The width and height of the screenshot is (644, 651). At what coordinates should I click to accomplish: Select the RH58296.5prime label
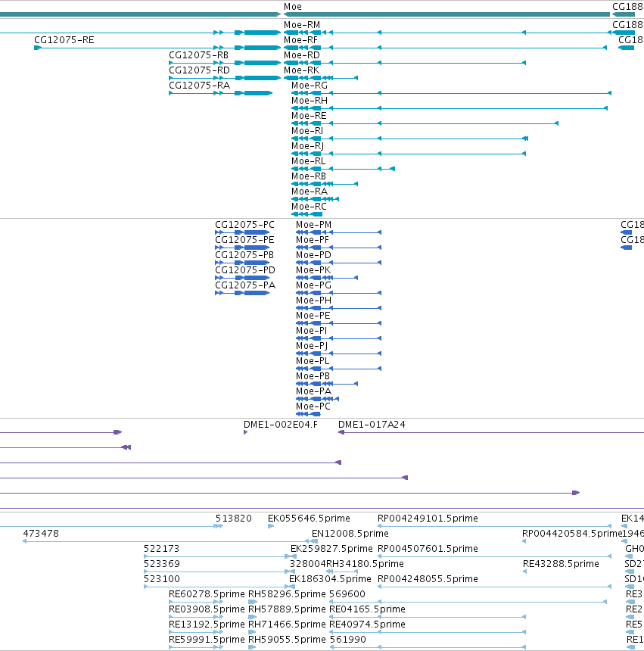click(x=287, y=594)
